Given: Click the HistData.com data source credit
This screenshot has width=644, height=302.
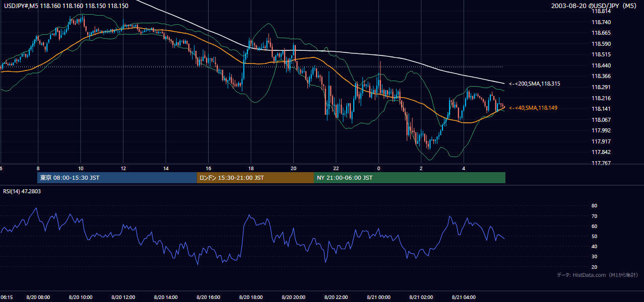Looking at the screenshot, I should click(598, 275).
